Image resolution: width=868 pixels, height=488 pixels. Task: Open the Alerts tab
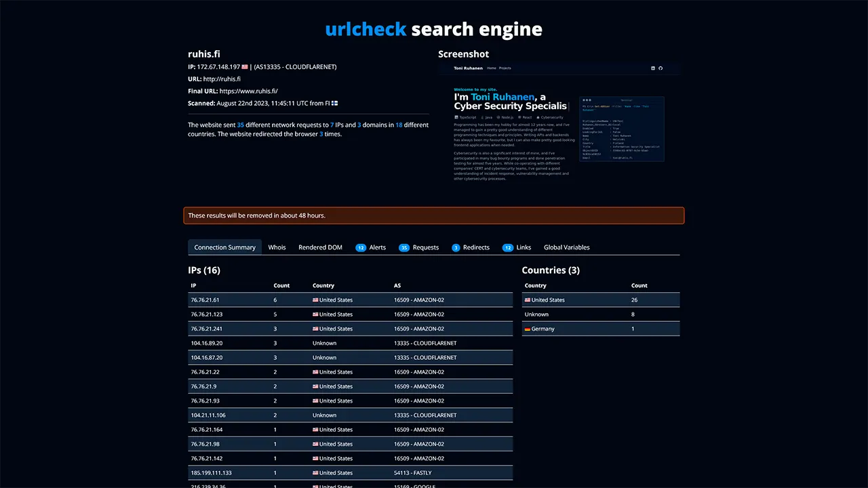click(x=370, y=247)
